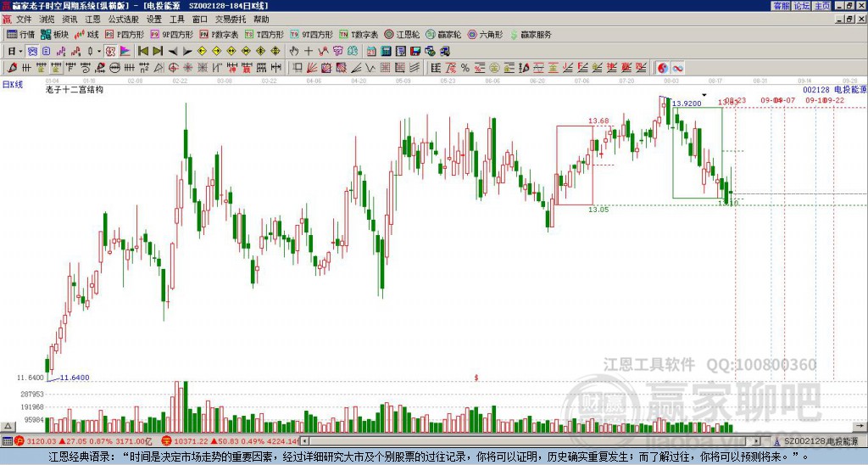Launch the 江恩轮 Gann wheel
868x465 pixels.
click(x=402, y=34)
